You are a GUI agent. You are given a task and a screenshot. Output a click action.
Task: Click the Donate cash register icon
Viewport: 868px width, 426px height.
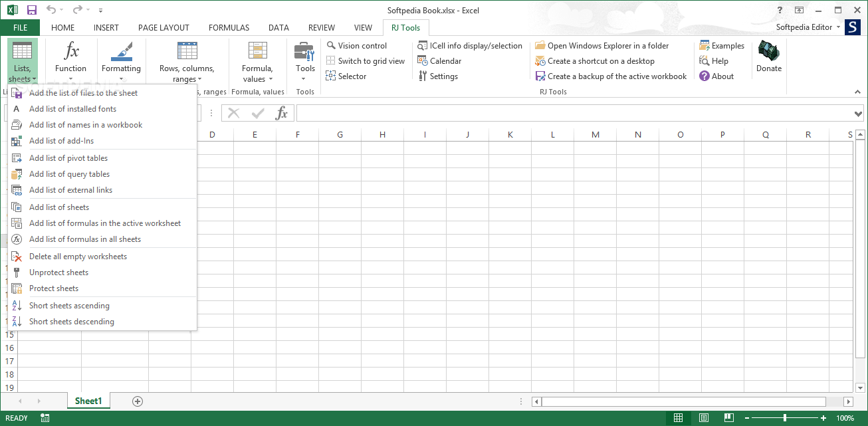pos(769,52)
